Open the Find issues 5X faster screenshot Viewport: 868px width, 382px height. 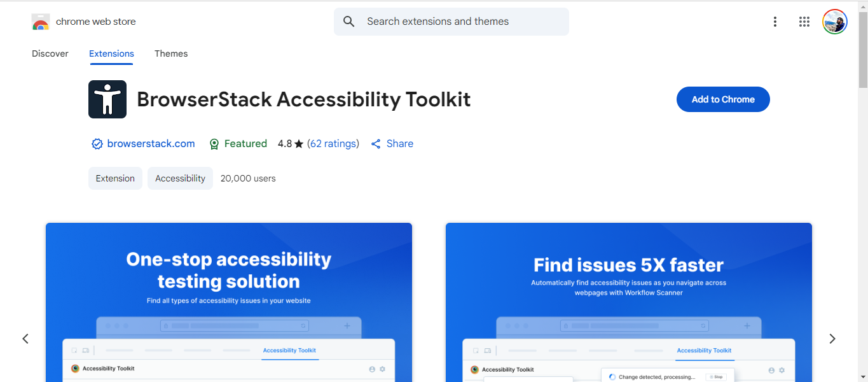[629, 302]
